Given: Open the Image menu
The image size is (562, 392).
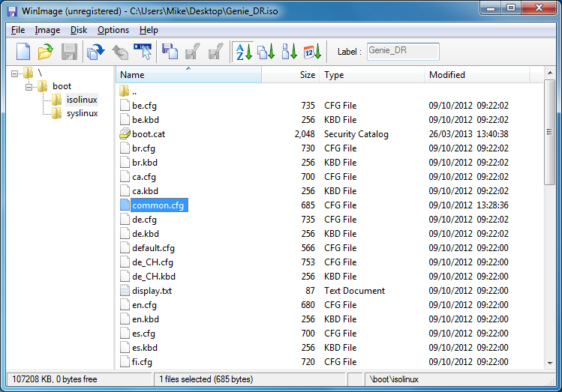Looking at the screenshot, I should point(47,30).
